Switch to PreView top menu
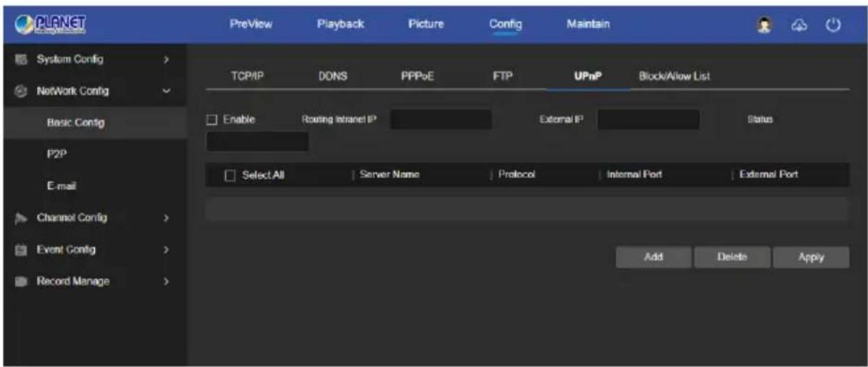The width and height of the screenshot is (868, 367). (250, 24)
